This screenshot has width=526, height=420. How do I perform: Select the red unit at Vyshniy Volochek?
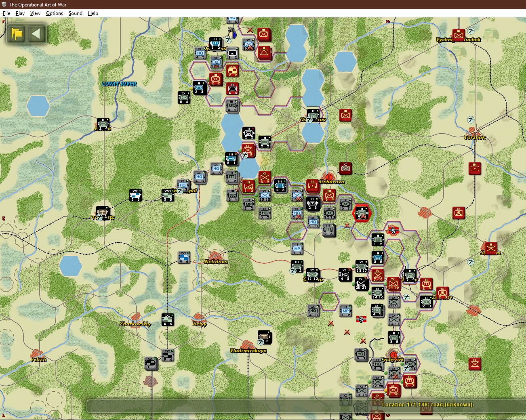[458, 35]
